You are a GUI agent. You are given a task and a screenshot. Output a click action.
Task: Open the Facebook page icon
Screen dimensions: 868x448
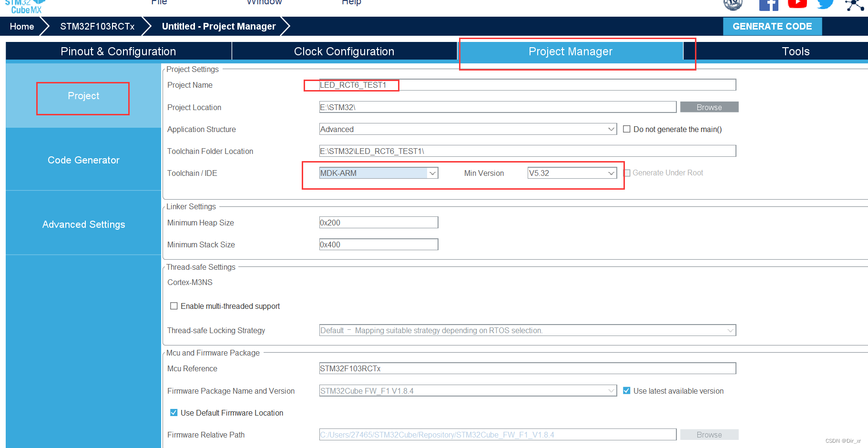(x=768, y=5)
